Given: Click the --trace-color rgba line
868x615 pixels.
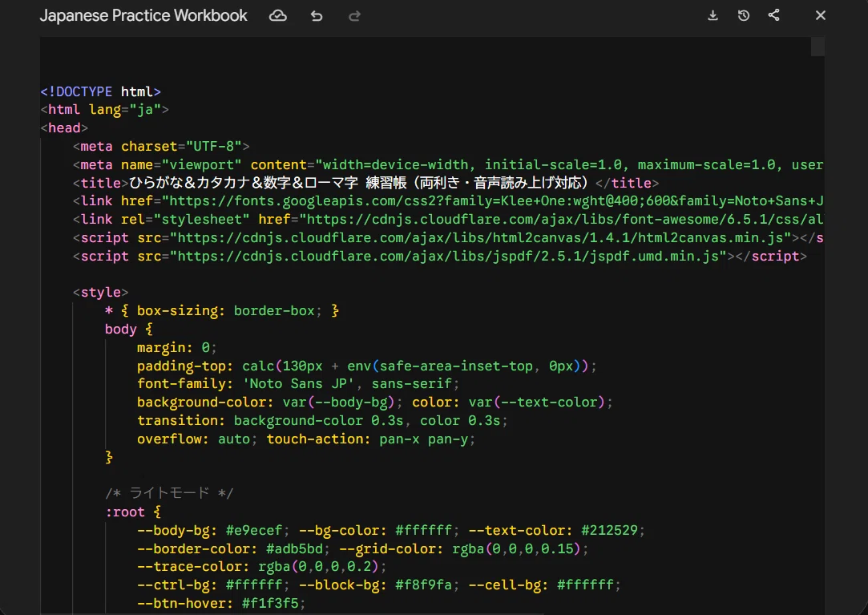Looking at the screenshot, I should [262, 567].
